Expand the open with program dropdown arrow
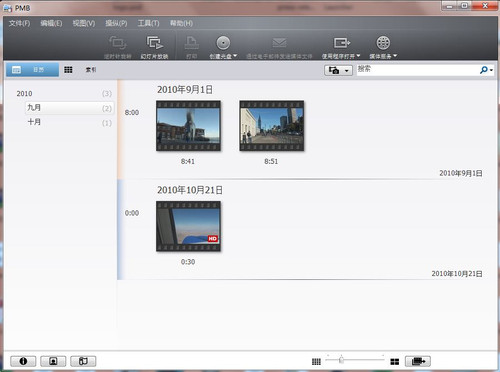Image resolution: width=500 pixels, height=372 pixels. tap(358, 56)
